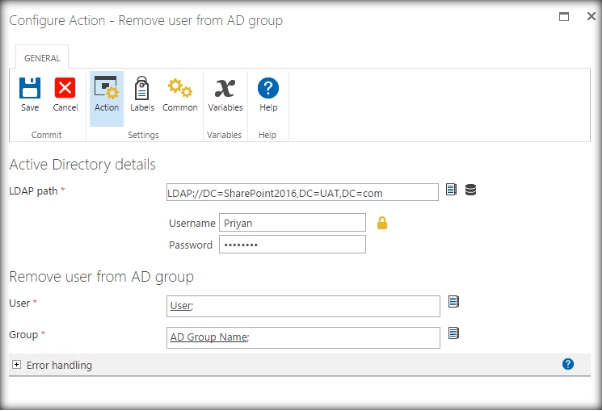The width and height of the screenshot is (602, 411).
Task: Save the action configuration
Action: coord(30,95)
